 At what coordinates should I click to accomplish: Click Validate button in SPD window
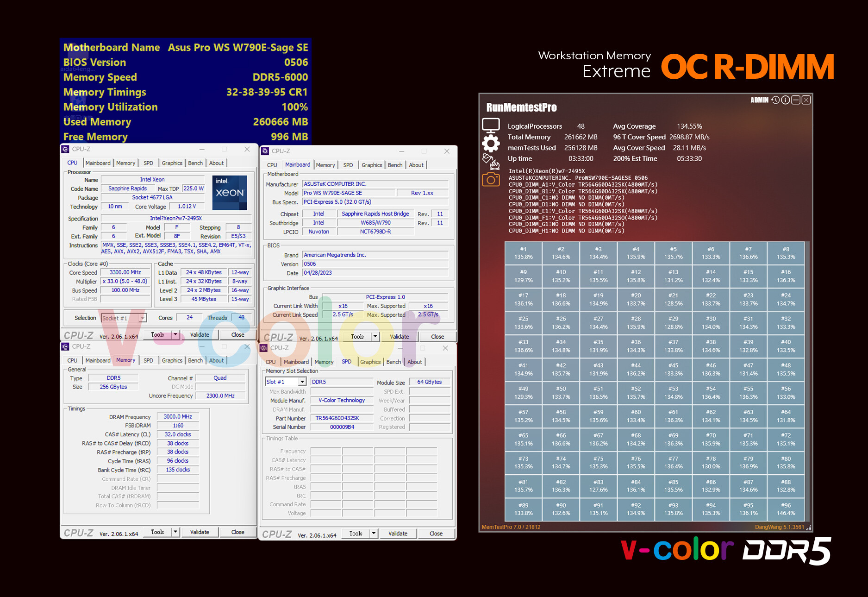click(398, 534)
